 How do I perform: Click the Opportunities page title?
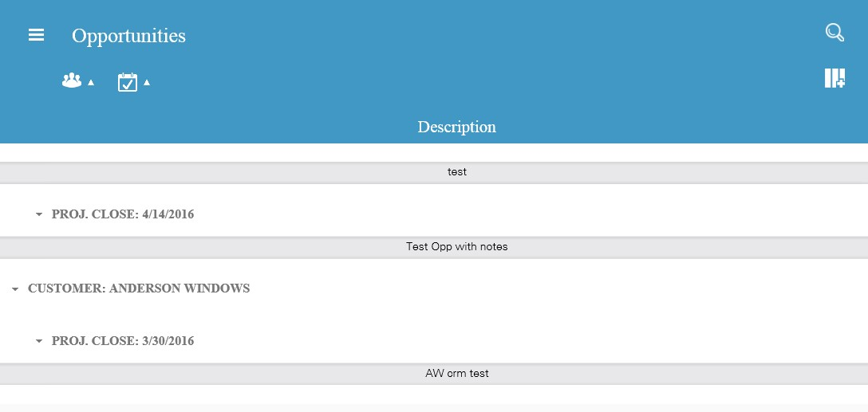[x=128, y=35]
